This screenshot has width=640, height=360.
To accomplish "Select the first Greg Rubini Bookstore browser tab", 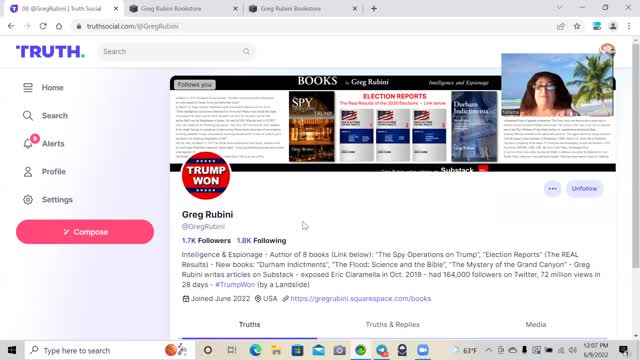I will [x=183, y=9].
